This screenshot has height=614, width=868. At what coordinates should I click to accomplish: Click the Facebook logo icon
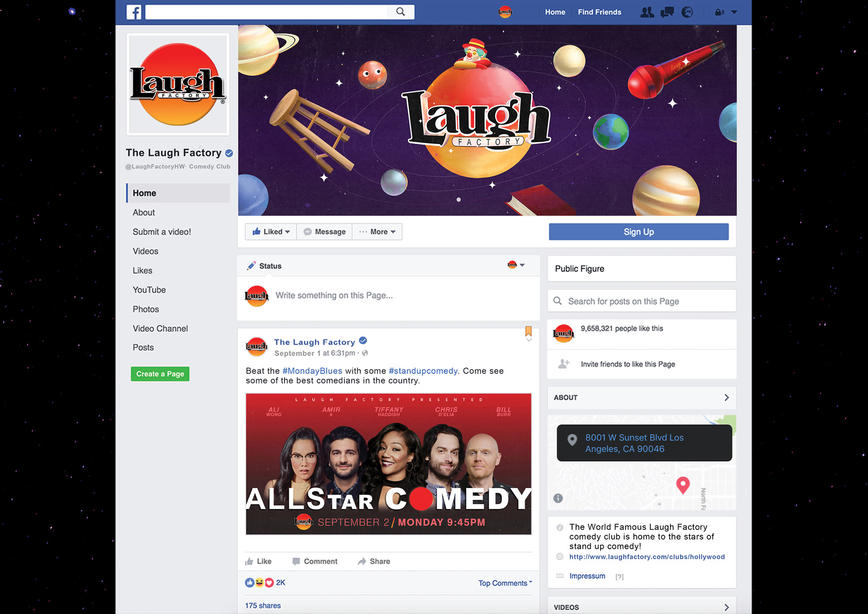134,12
